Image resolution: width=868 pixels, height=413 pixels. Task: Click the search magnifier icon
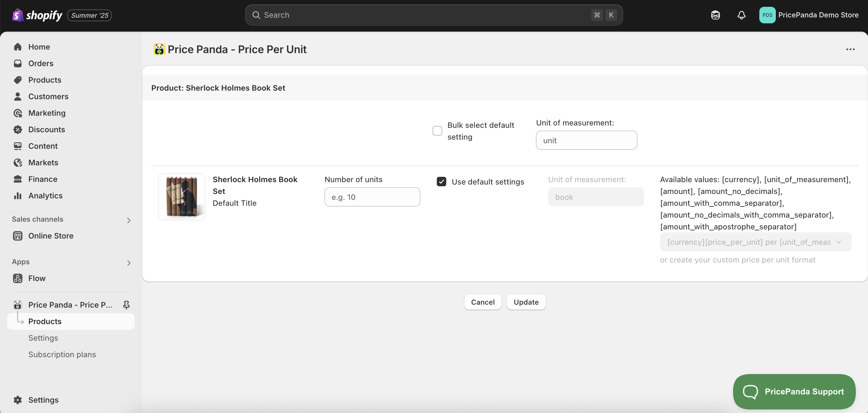pyautogui.click(x=256, y=15)
